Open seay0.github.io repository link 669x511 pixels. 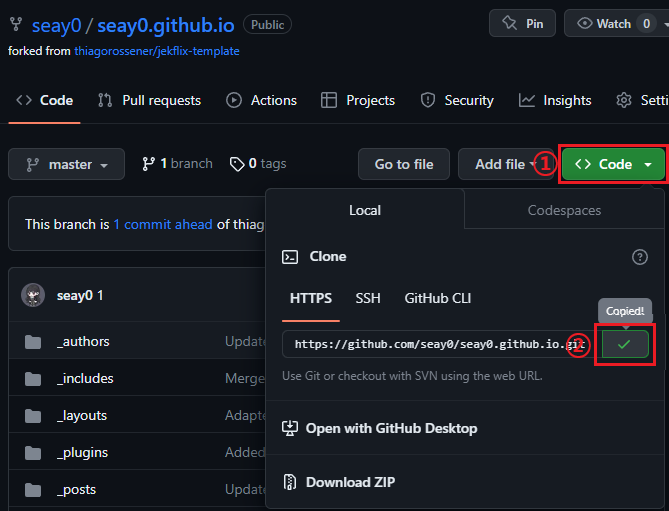pyautogui.click(x=166, y=26)
